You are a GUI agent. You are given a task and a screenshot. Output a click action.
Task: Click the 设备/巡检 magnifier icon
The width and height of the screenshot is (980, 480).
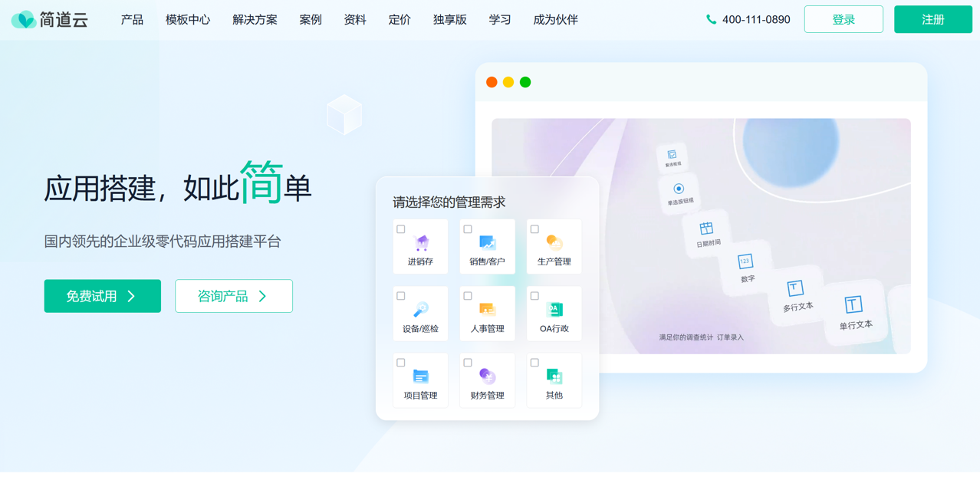click(x=421, y=310)
